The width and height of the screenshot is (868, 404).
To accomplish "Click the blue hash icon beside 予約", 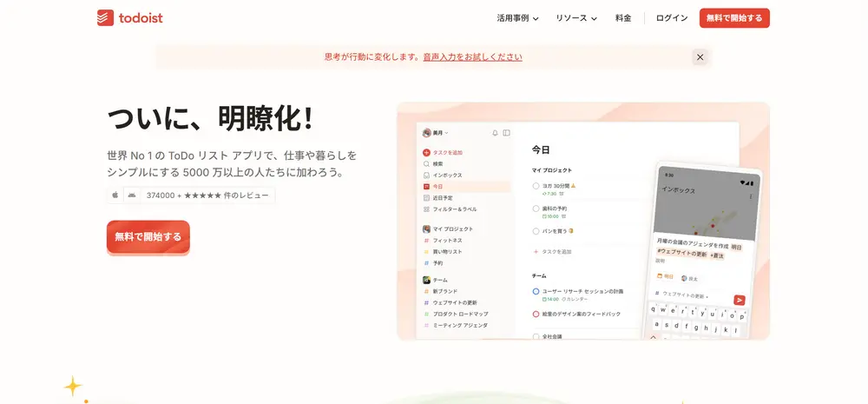I will coord(426,263).
